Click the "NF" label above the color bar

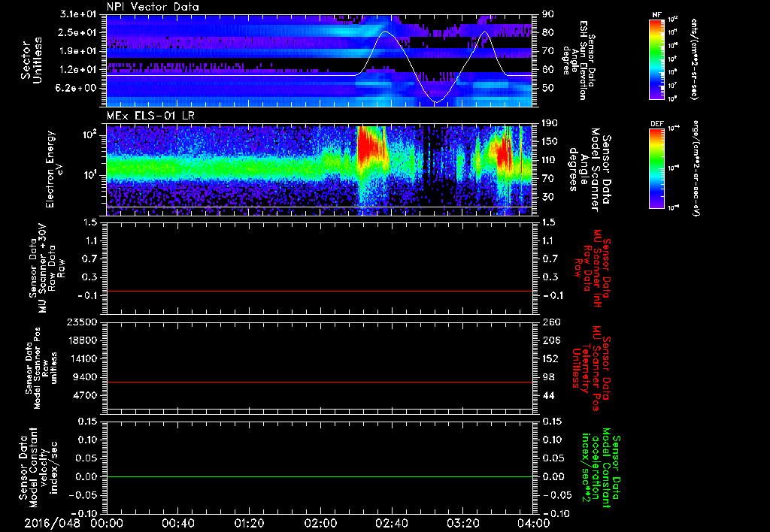(656, 15)
